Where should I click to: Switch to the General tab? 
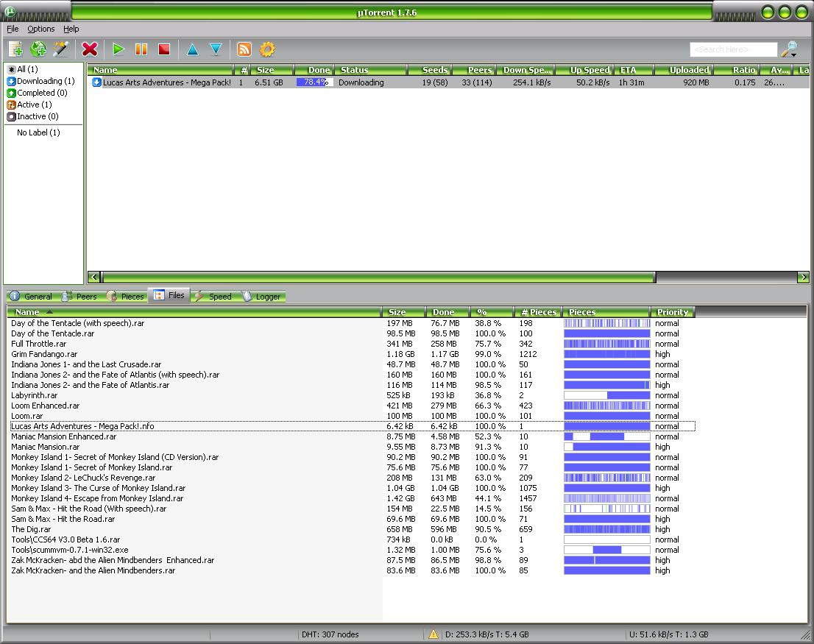pyautogui.click(x=31, y=297)
